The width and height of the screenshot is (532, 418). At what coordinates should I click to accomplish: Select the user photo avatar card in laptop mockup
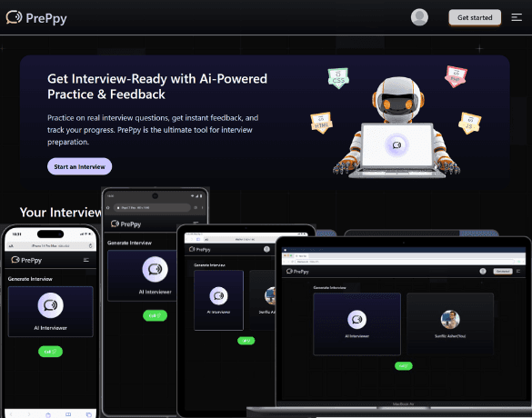pos(450,324)
